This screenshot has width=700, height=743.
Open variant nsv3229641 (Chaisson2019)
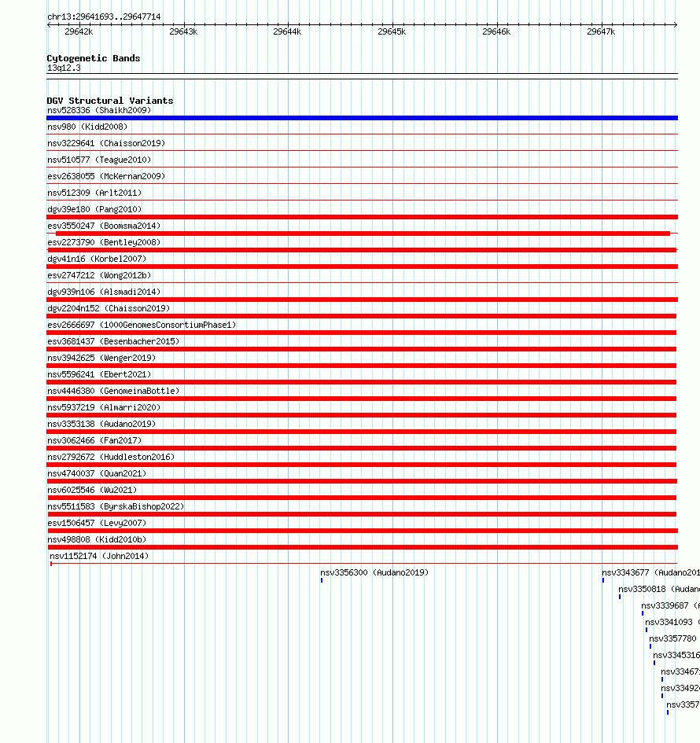coord(106,143)
